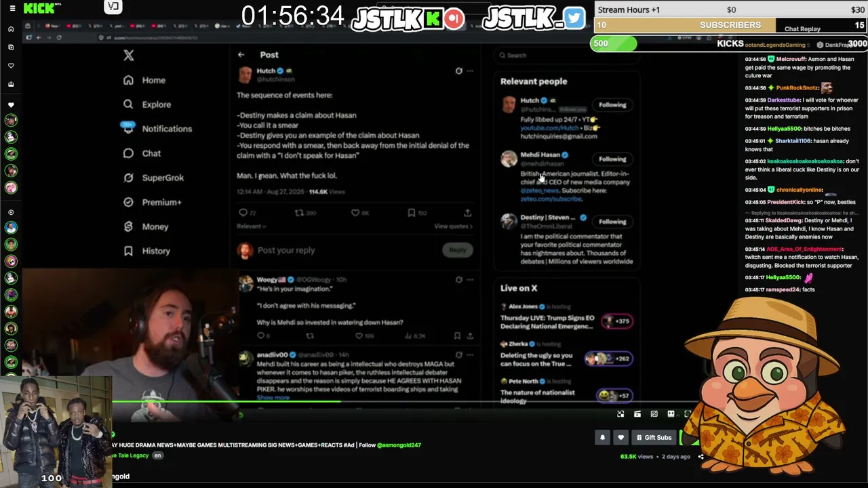The height and width of the screenshot is (488, 868).
Task: Toggle theater mode
Action: (x=671, y=414)
